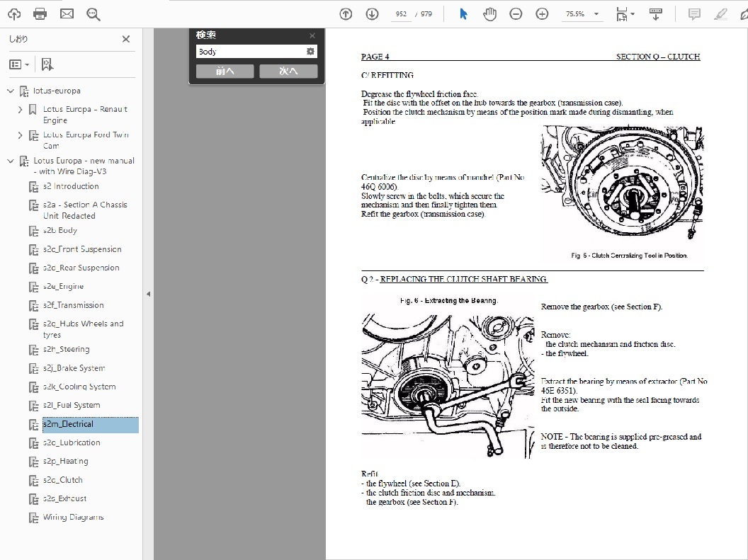Jump to the Exhaust bookmark
The image size is (748, 560).
[x=65, y=498]
